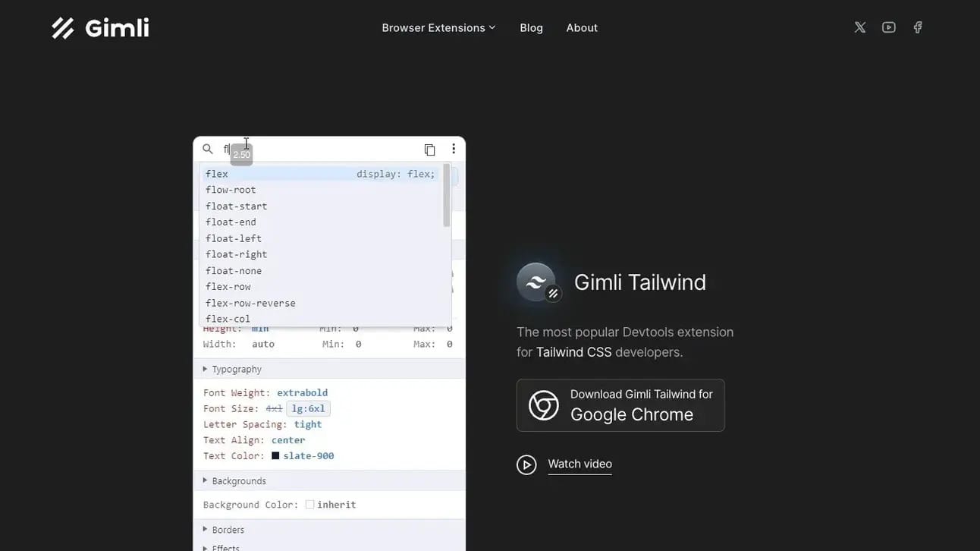
Task: Click the class search input field
Action: (319, 149)
